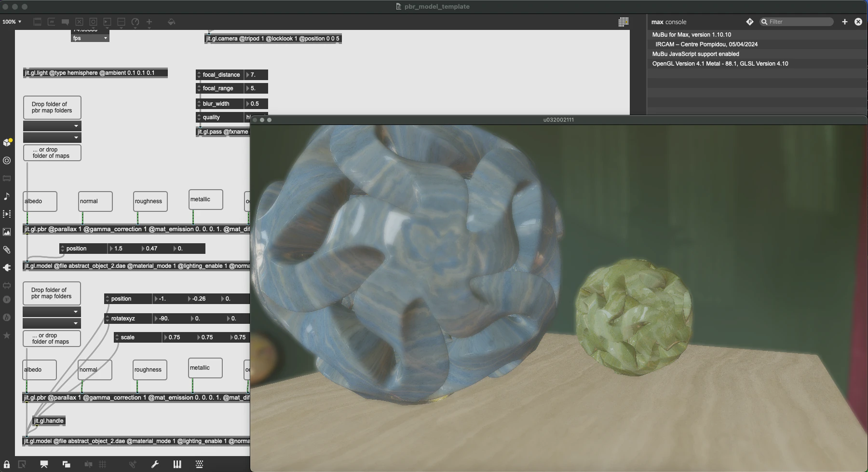The height and width of the screenshot is (472, 868).
Task: Select the jit.gl.handle object
Action: (49, 421)
